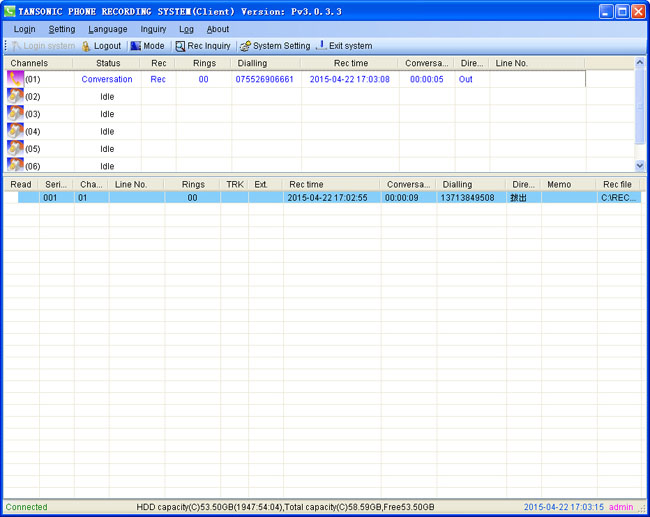Viewport: 650px width, 517px height.
Task: Click the Exit system icon
Action: tap(321, 46)
